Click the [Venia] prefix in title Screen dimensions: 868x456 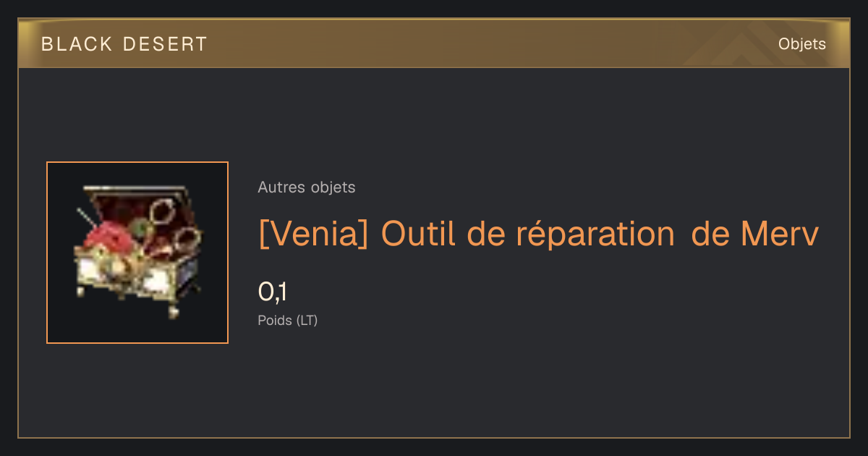[x=313, y=234]
